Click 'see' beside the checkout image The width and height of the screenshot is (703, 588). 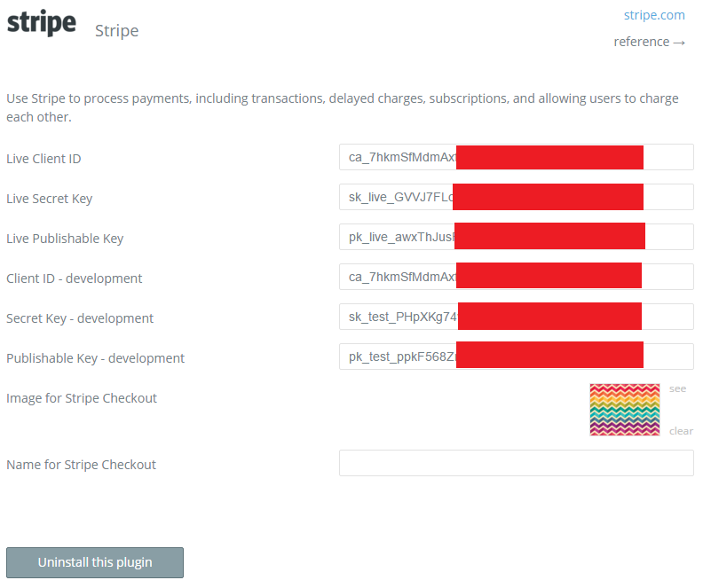point(678,388)
